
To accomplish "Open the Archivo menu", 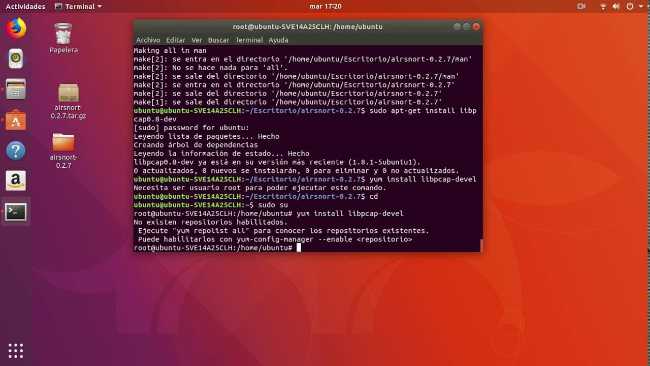I will pyautogui.click(x=148, y=40).
